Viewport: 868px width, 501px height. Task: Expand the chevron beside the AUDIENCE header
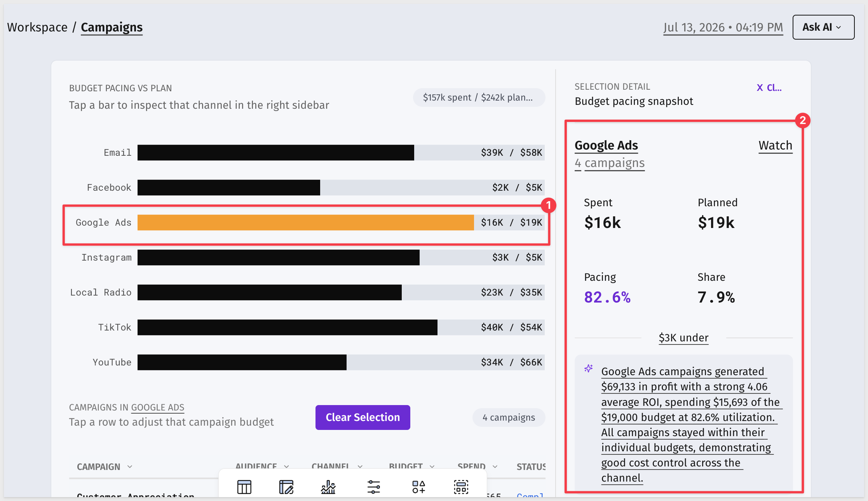pyautogui.click(x=287, y=466)
